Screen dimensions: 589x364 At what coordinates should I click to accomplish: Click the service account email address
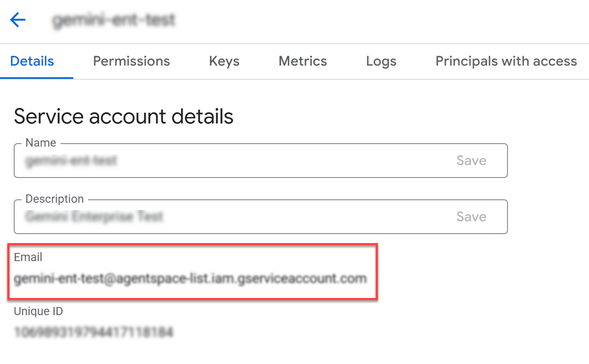(x=190, y=279)
